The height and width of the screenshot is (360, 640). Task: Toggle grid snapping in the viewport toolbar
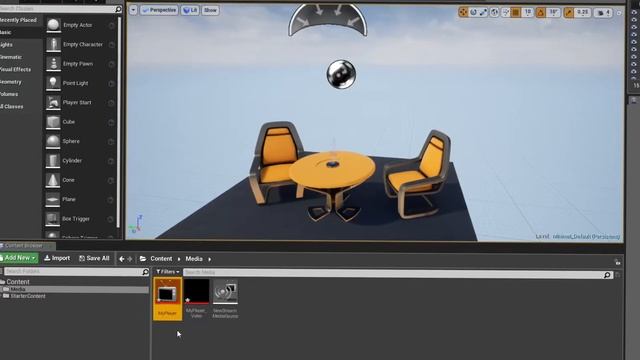coord(516,13)
